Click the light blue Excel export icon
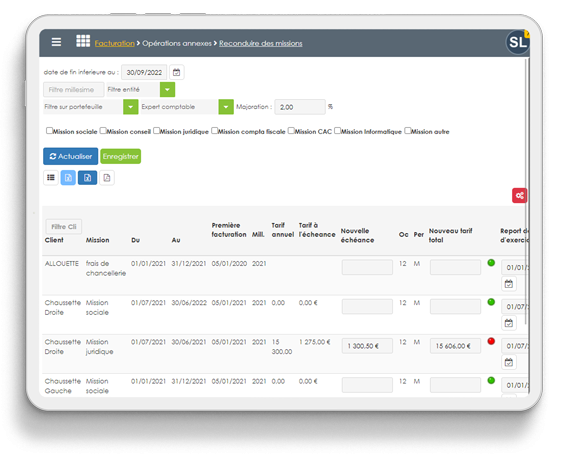This screenshot has height=458, width=561. pyautogui.click(x=68, y=177)
